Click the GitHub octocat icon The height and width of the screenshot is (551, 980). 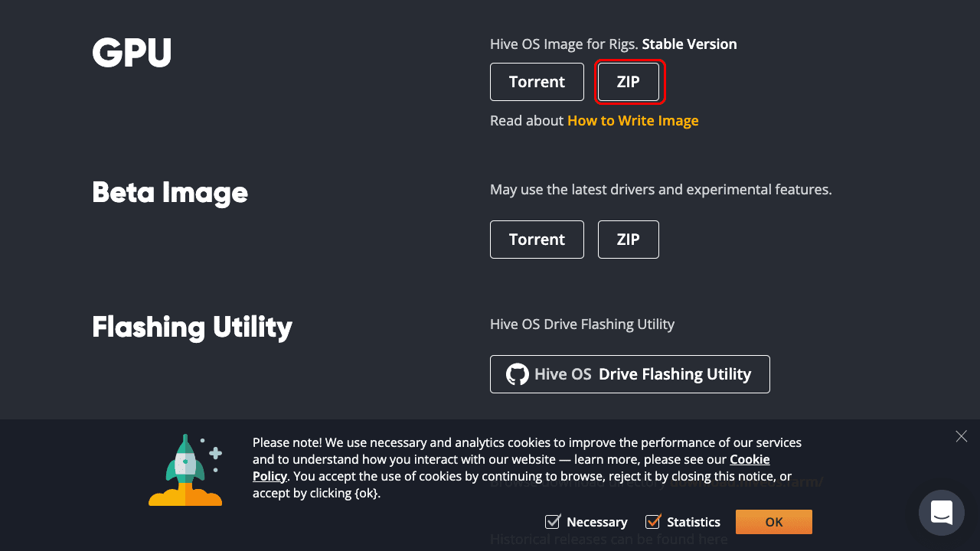518,374
